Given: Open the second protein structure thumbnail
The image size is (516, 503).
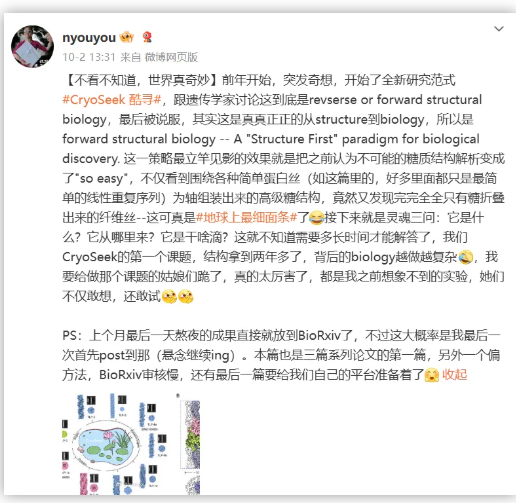Looking at the screenshot, I should pyautogui.click(x=188, y=443).
